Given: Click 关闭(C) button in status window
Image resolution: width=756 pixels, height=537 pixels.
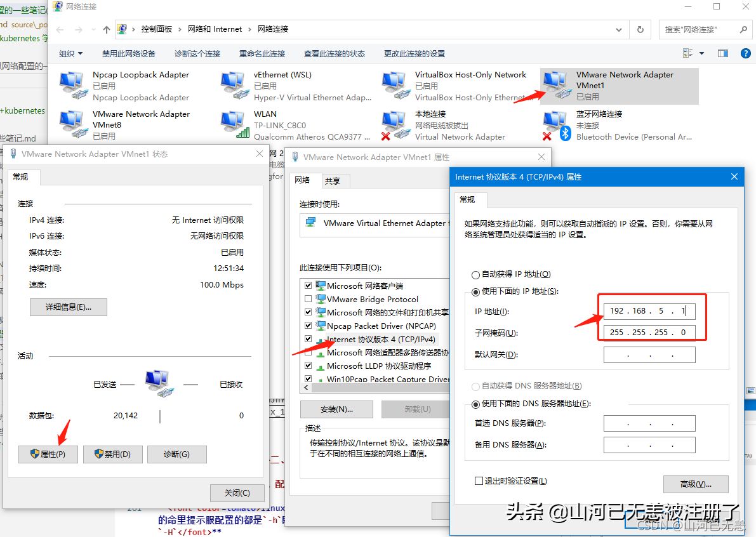Looking at the screenshot, I should coord(237,493).
